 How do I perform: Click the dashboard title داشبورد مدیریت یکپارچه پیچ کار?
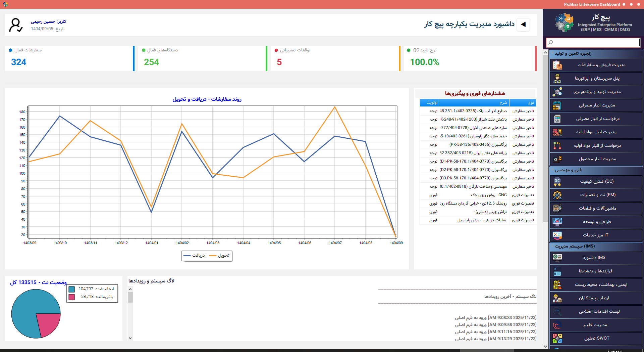point(469,24)
